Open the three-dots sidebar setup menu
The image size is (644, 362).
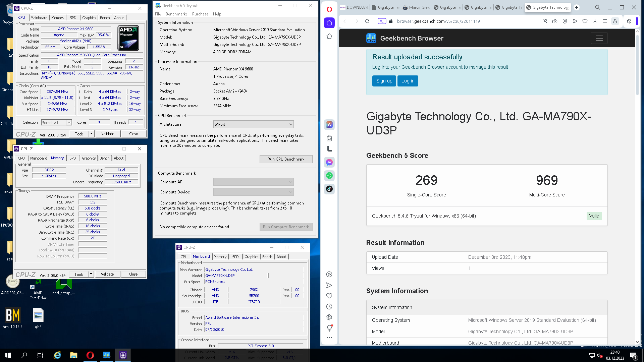pyautogui.click(x=329, y=338)
